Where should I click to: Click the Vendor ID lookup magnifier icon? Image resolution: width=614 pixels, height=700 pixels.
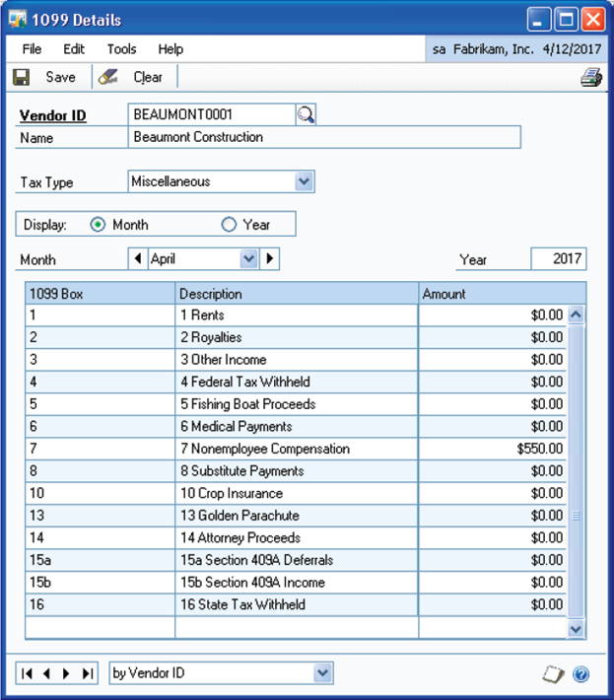point(306,114)
